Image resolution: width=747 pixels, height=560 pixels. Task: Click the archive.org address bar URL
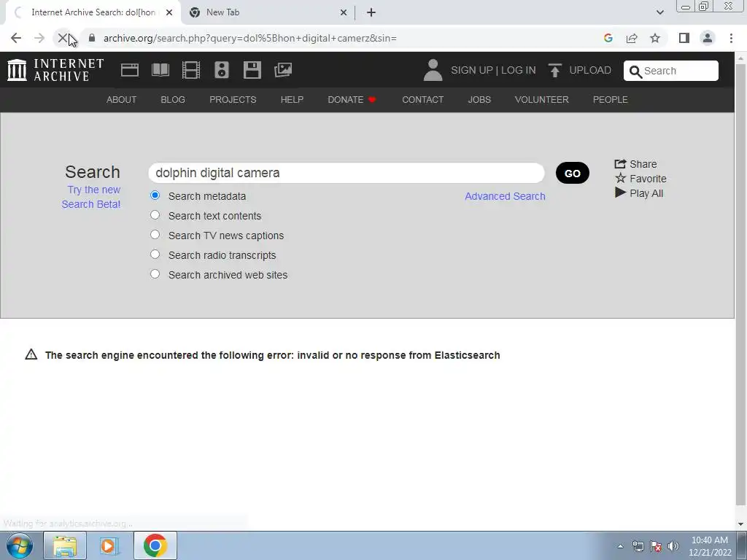tap(250, 38)
